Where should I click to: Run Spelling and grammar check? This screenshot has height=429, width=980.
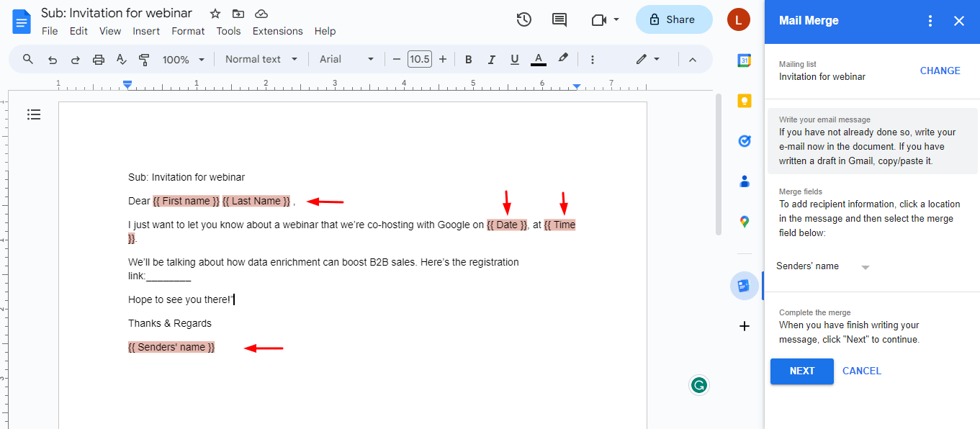(x=121, y=59)
